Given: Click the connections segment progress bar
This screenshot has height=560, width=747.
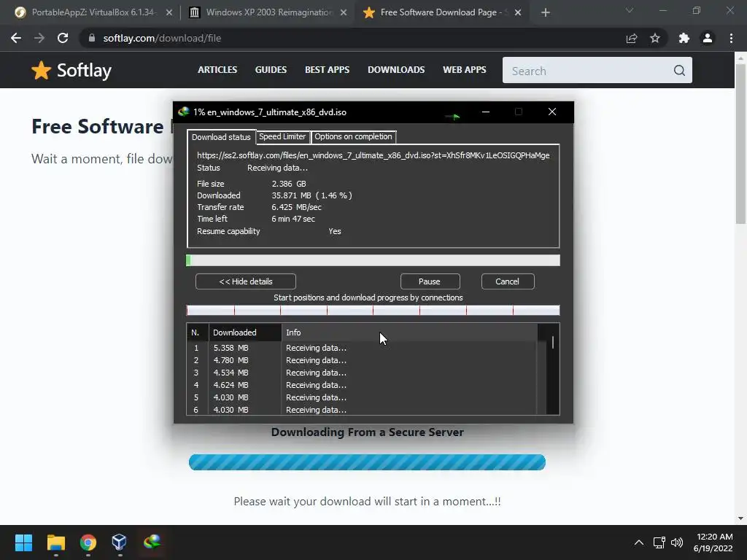Looking at the screenshot, I should click(x=373, y=311).
